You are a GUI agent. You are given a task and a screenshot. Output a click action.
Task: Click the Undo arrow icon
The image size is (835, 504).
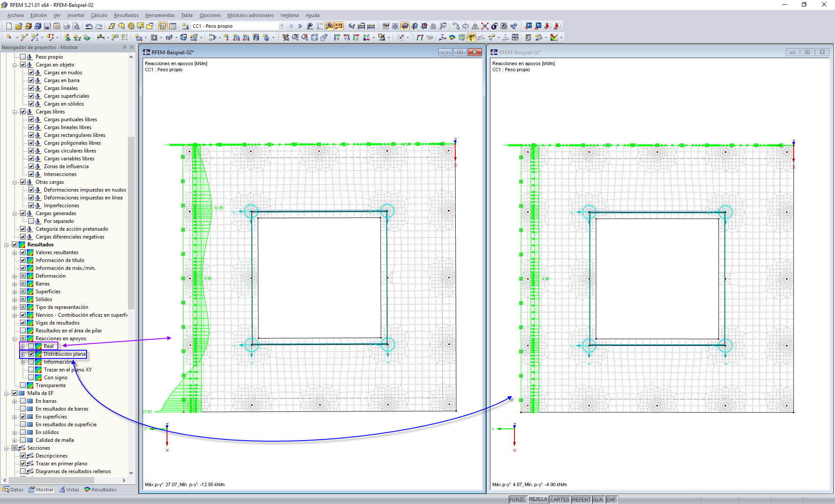coord(89,26)
